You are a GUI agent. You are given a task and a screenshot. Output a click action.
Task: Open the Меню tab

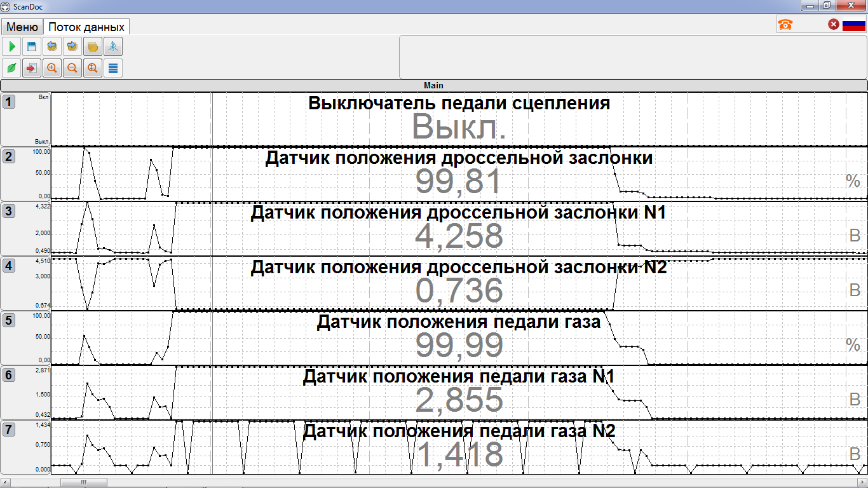click(x=22, y=27)
